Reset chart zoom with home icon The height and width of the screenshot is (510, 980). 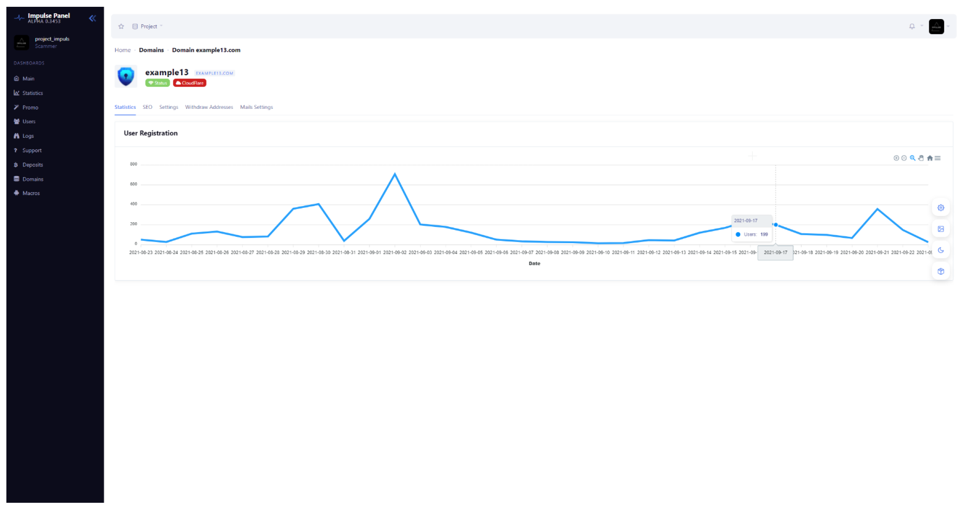click(x=930, y=158)
